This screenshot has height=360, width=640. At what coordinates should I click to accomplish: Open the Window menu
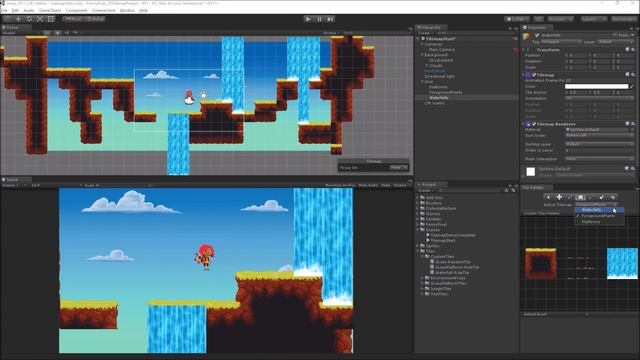(127, 10)
